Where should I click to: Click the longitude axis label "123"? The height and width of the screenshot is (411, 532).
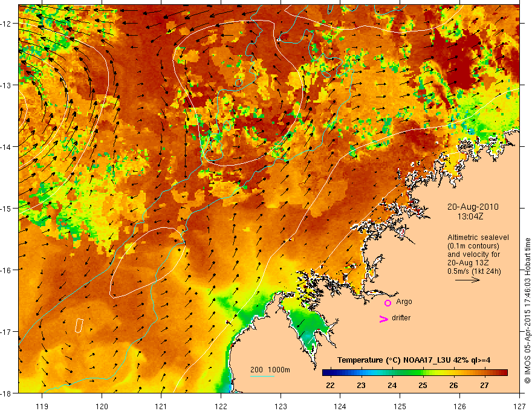point(281,407)
